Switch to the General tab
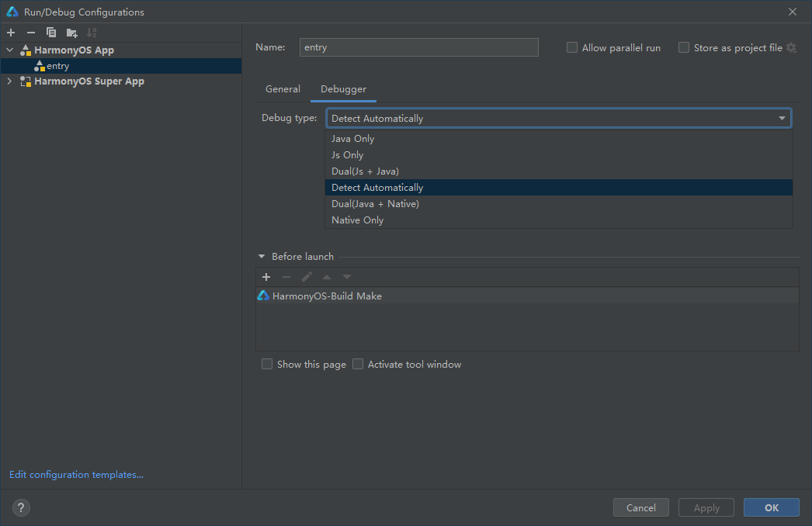This screenshot has width=812, height=526. pyautogui.click(x=283, y=89)
